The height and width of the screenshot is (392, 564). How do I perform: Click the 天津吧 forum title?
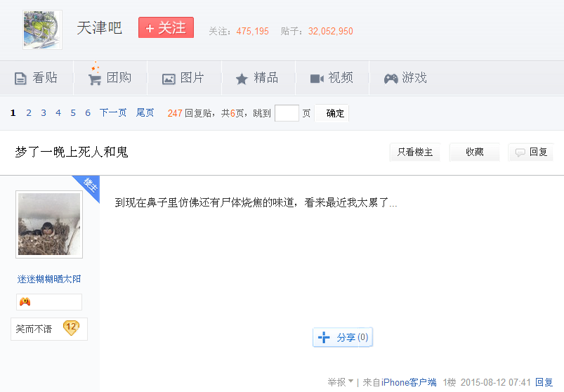tap(100, 28)
